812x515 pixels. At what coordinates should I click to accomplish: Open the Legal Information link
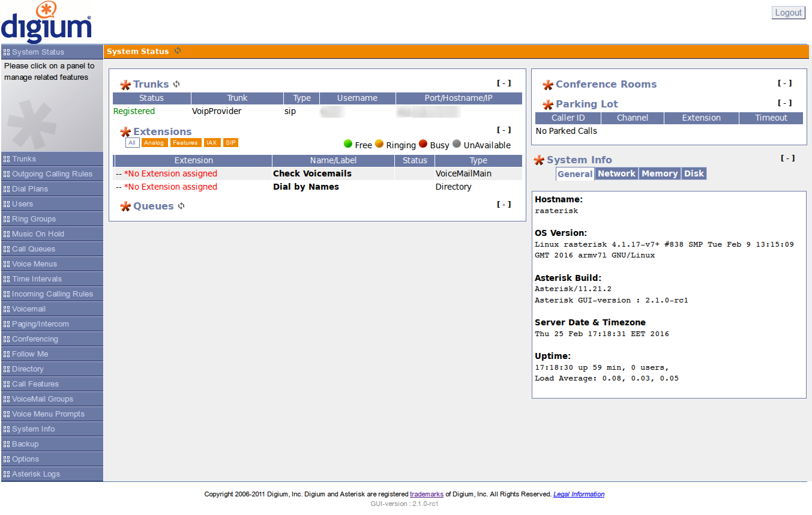coord(579,494)
